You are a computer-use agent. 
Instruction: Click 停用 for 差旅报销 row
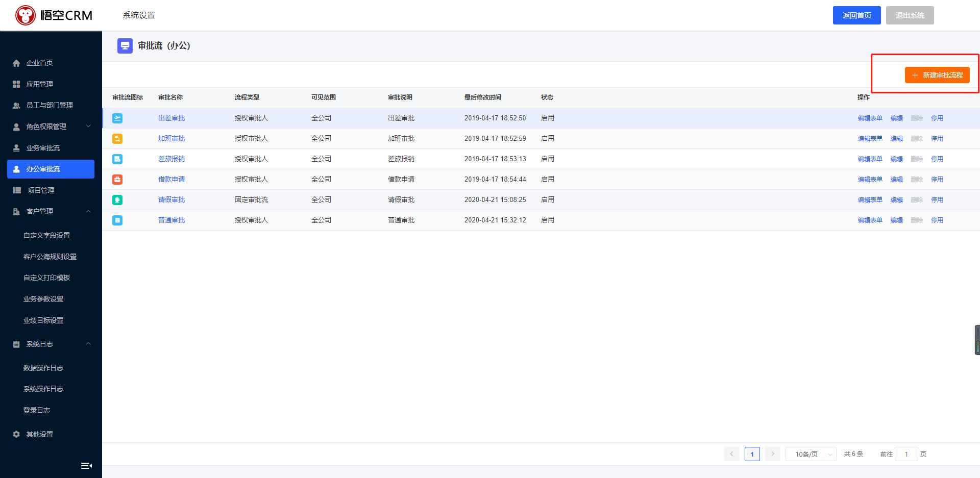coord(937,159)
